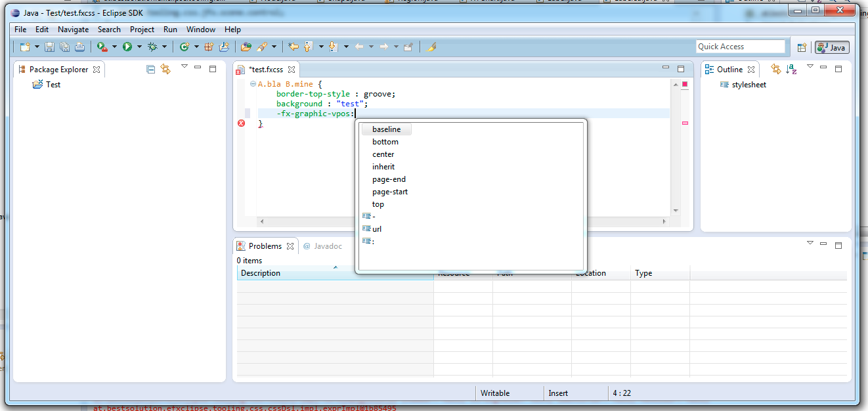The width and height of the screenshot is (868, 411).
Task: Sort the Outline view alphabetically
Action: click(791, 69)
